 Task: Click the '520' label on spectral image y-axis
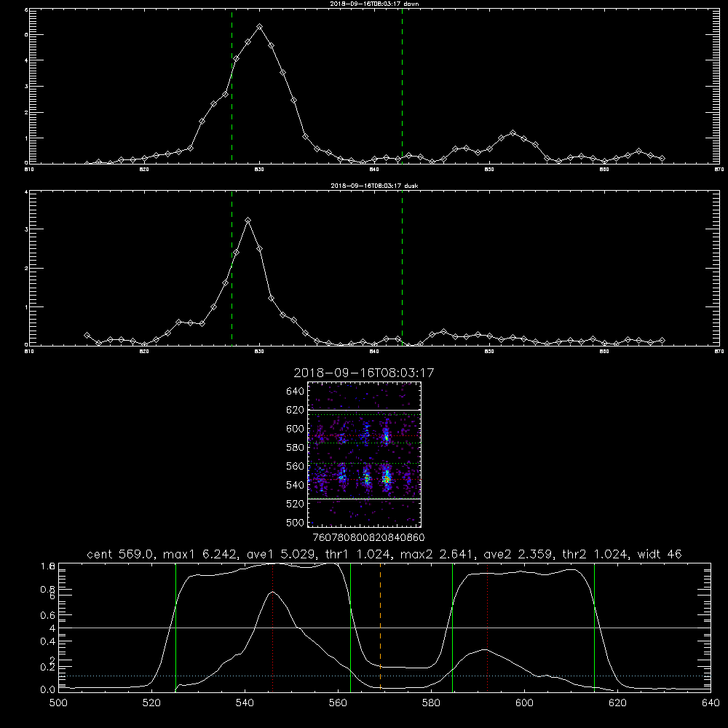pos(296,504)
